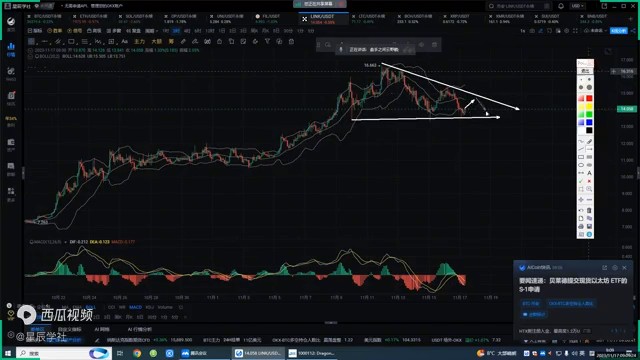The image size is (640, 360).
Task: Click the lock drawings icon in toolbar
Action: click(219, 42)
